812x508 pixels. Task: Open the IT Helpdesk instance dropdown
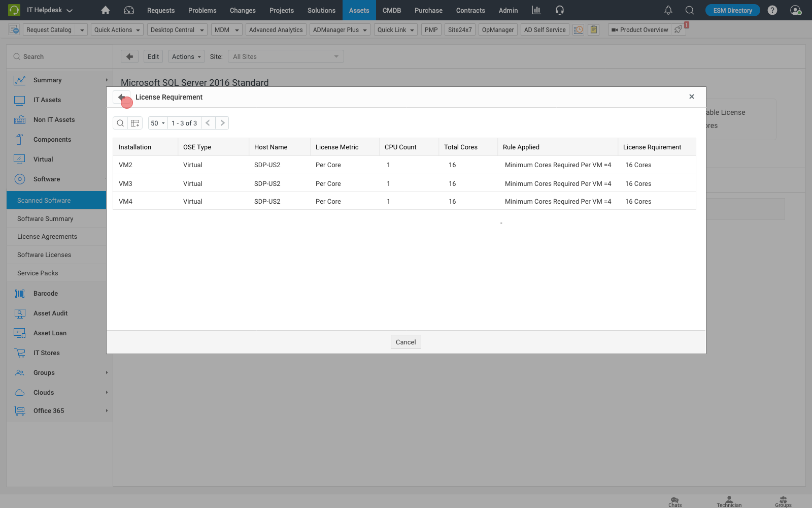coord(49,10)
